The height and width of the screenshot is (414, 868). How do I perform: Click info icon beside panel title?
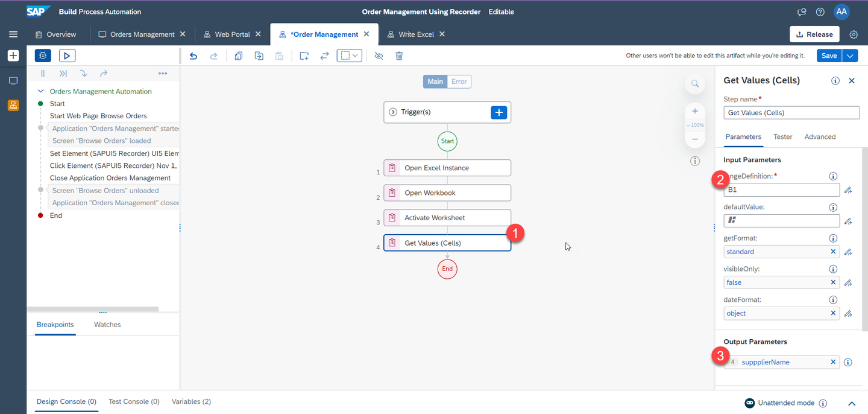point(835,80)
